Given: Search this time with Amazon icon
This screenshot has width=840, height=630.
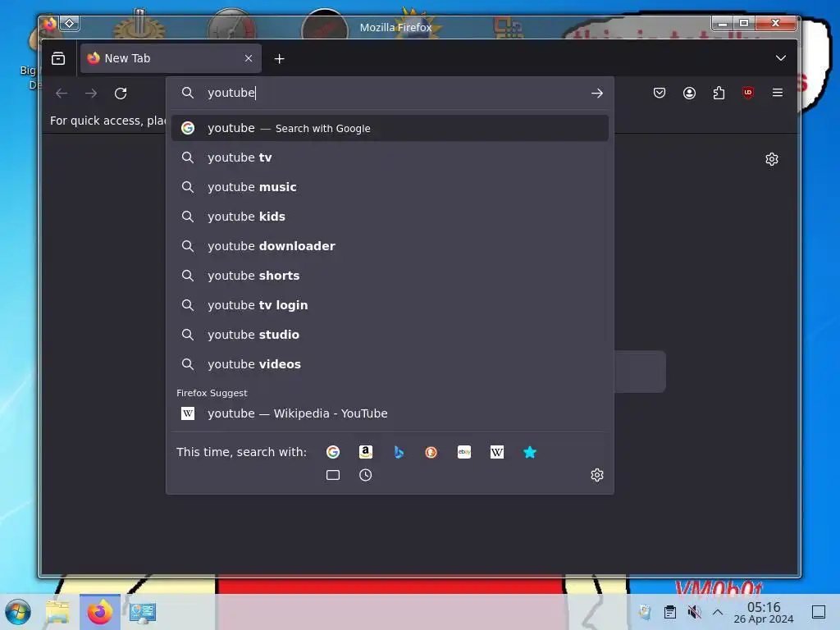Looking at the screenshot, I should [x=365, y=452].
